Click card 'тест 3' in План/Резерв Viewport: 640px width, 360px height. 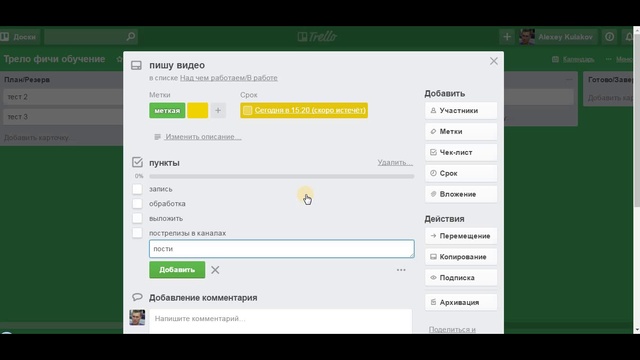click(x=63, y=117)
